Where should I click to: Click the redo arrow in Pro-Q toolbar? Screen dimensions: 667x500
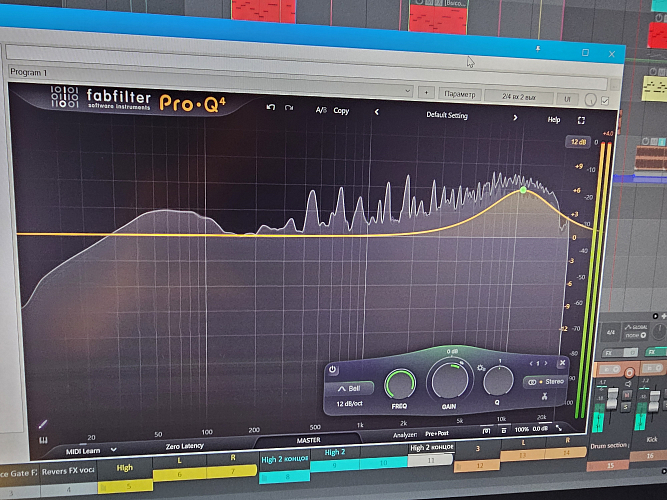(288, 109)
